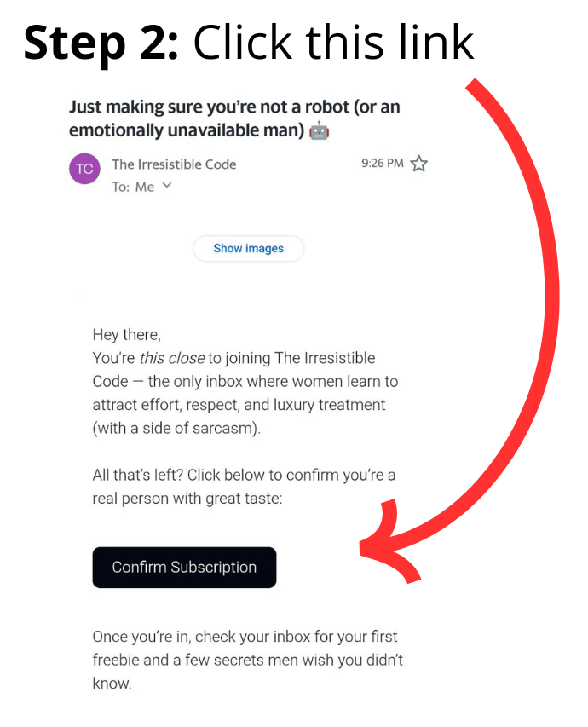Click the "Hey there," greeting line
The height and width of the screenshot is (727, 588).
(x=126, y=335)
